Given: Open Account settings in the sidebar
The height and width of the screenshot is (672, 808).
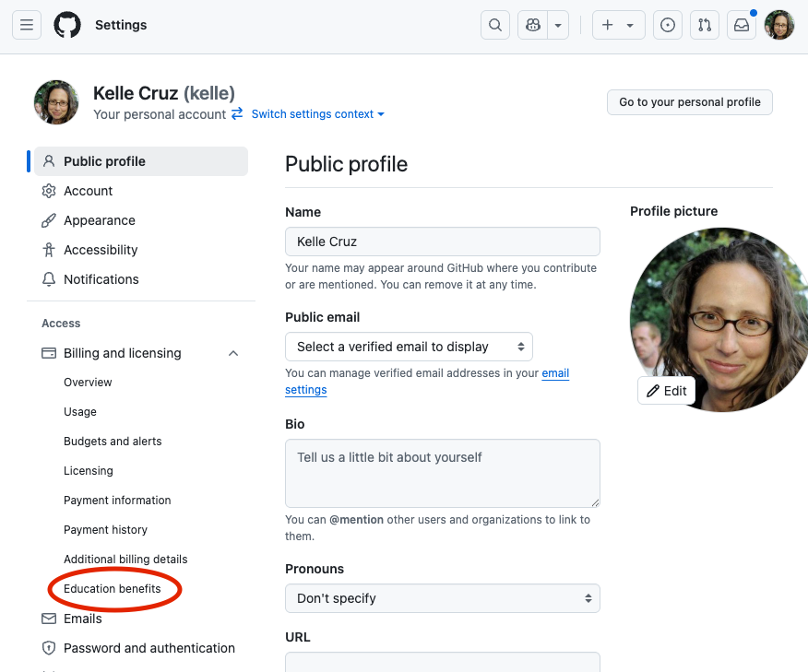Looking at the screenshot, I should coord(141,191).
